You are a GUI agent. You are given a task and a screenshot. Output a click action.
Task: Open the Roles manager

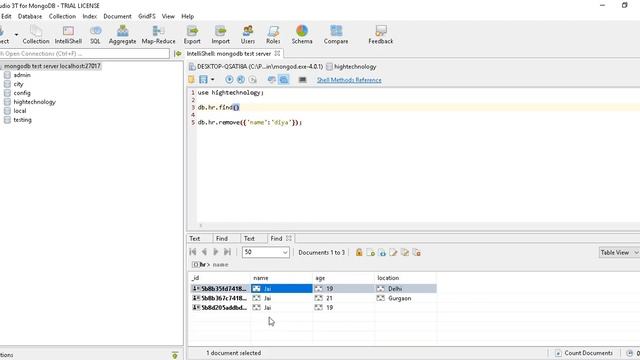pos(273,35)
